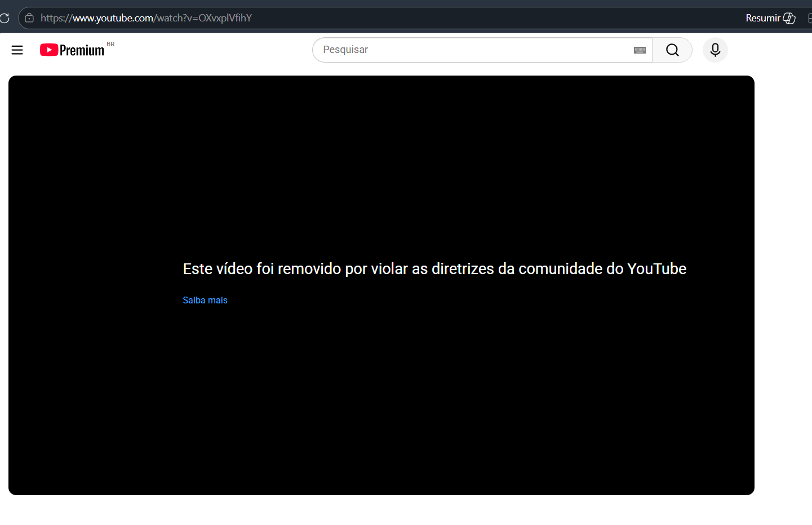
Task: Open the YouTube hamburger guide menu
Action: point(17,50)
